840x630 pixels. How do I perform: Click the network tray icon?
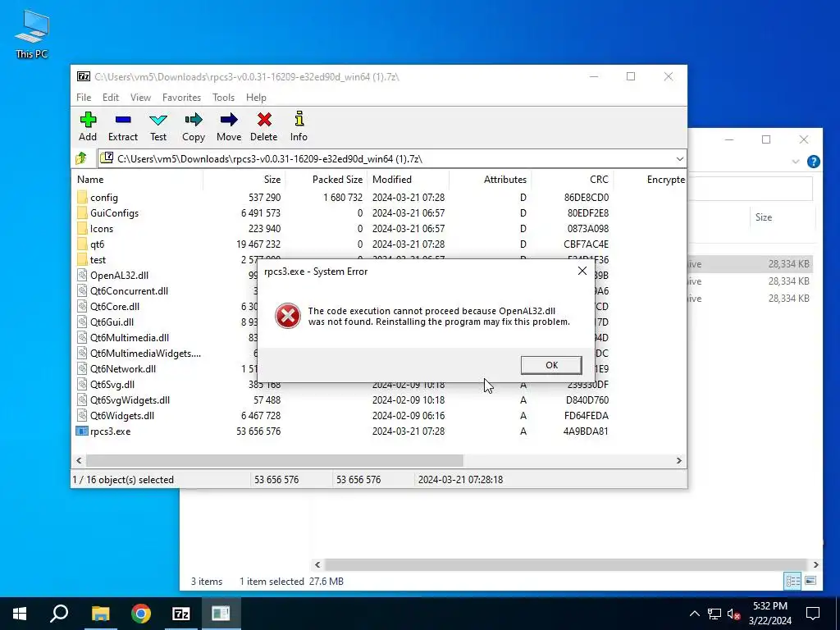click(x=714, y=614)
